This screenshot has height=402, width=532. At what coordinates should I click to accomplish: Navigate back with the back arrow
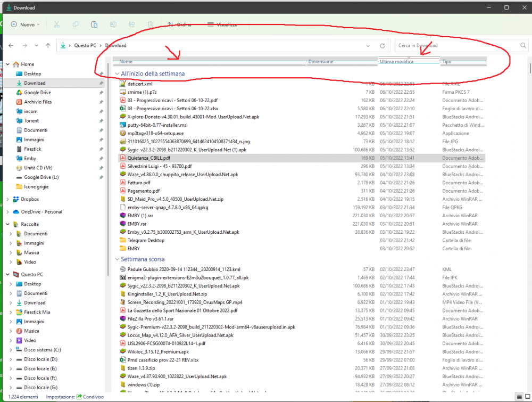(11, 46)
